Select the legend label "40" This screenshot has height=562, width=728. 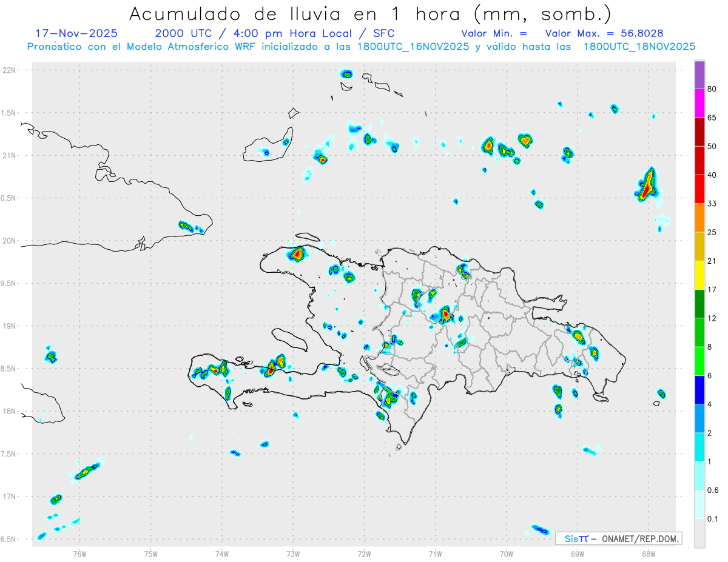coord(712,175)
